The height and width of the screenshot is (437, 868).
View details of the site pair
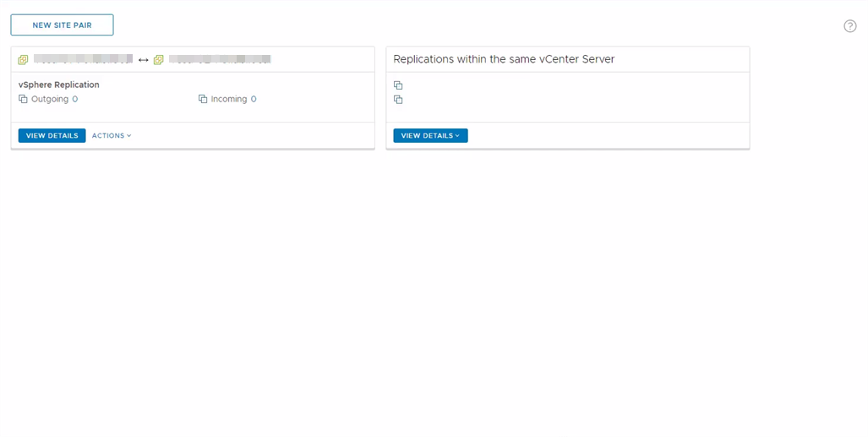[x=52, y=135]
